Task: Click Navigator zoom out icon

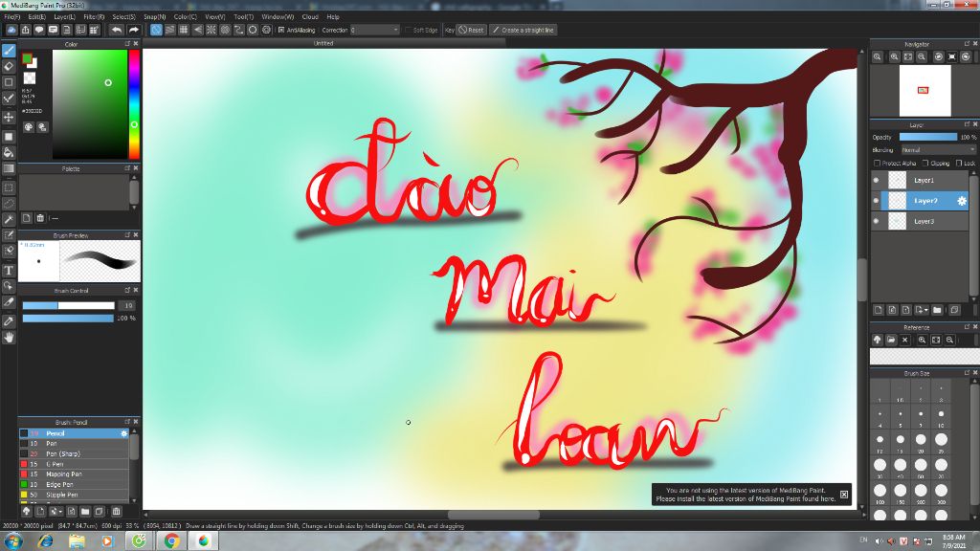Action: [x=922, y=56]
